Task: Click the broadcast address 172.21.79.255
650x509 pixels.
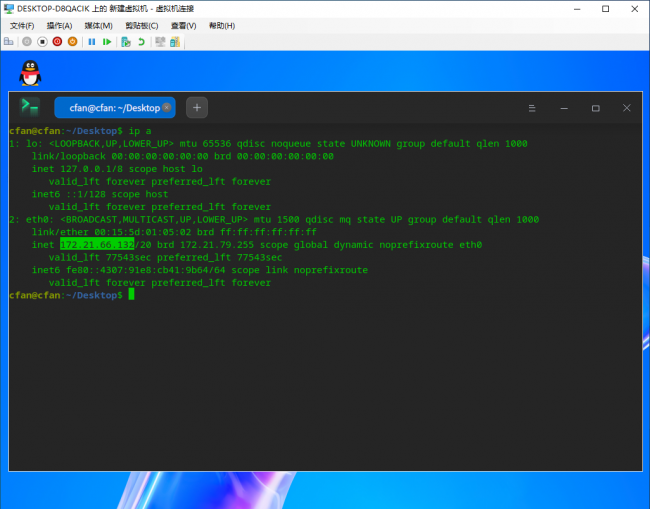Action: coord(217,245)
